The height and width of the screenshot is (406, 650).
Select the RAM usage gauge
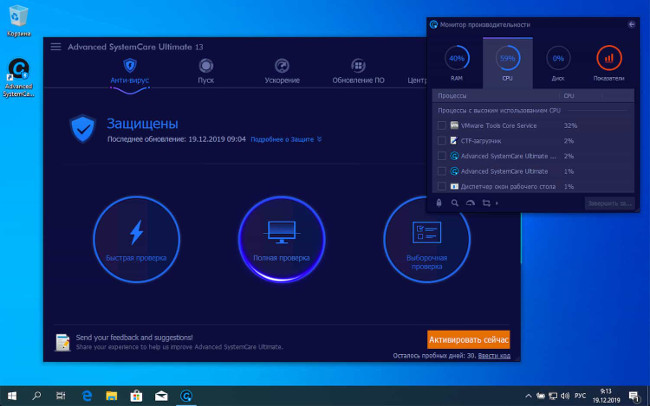[x=456, y=62]
